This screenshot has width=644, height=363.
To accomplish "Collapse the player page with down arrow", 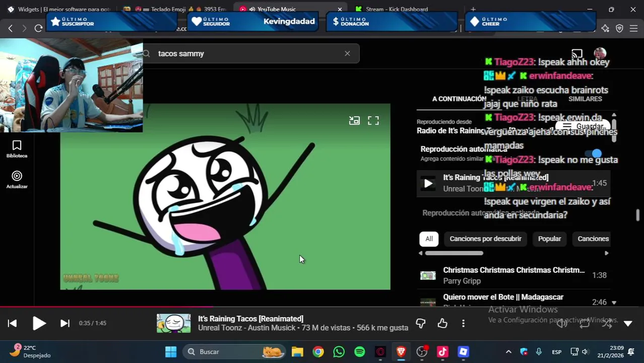I will coord(628,324).
